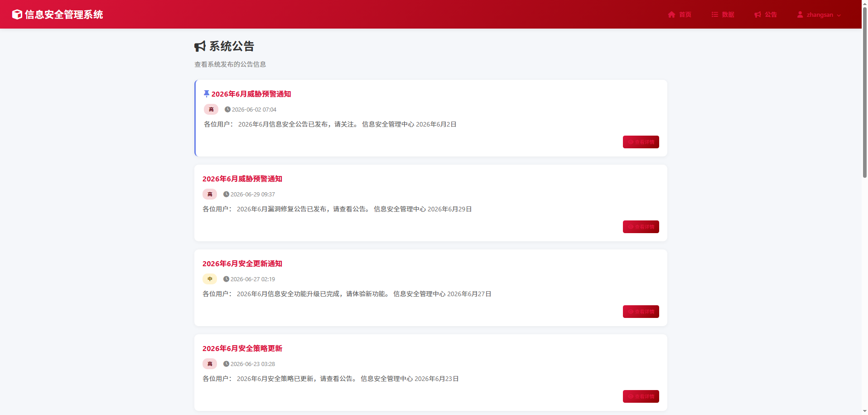Click the scrollbar down arrow
This screenshot has height=415, width=868.
tap(864, 411)
